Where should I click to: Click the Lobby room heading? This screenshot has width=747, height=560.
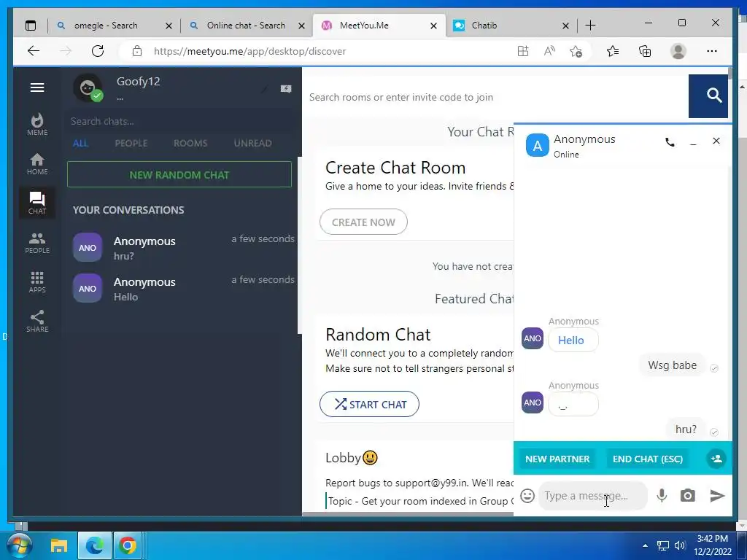352,458
